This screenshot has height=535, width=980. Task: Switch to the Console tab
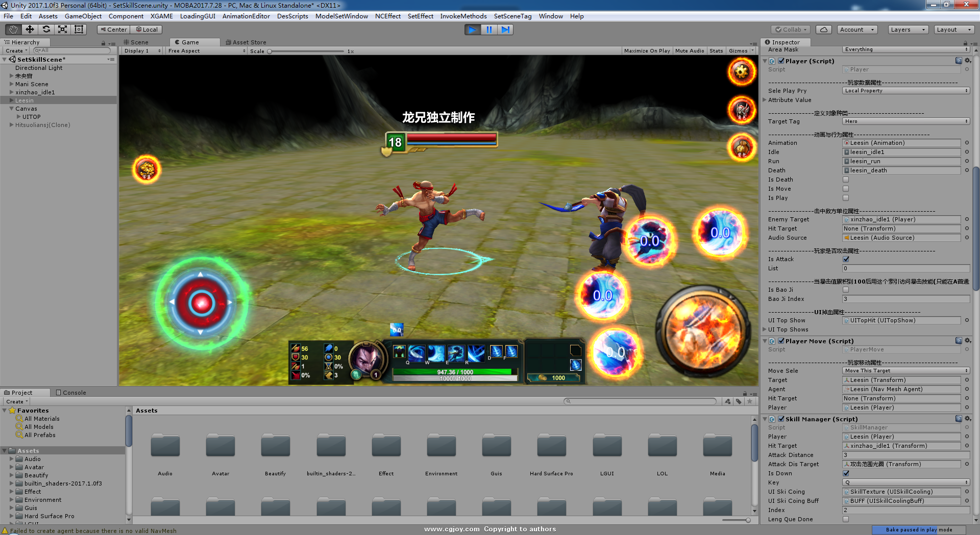click(x=71, y=393)
